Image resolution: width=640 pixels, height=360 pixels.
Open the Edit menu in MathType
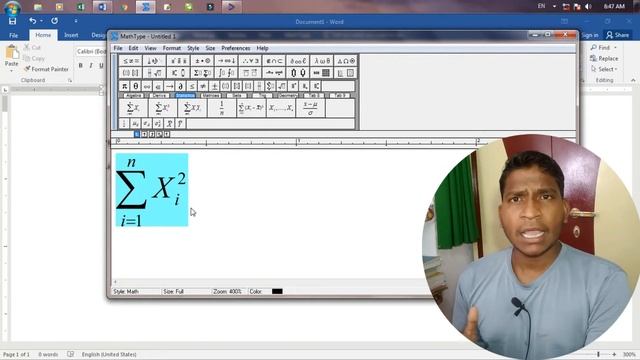pos(133,48)
